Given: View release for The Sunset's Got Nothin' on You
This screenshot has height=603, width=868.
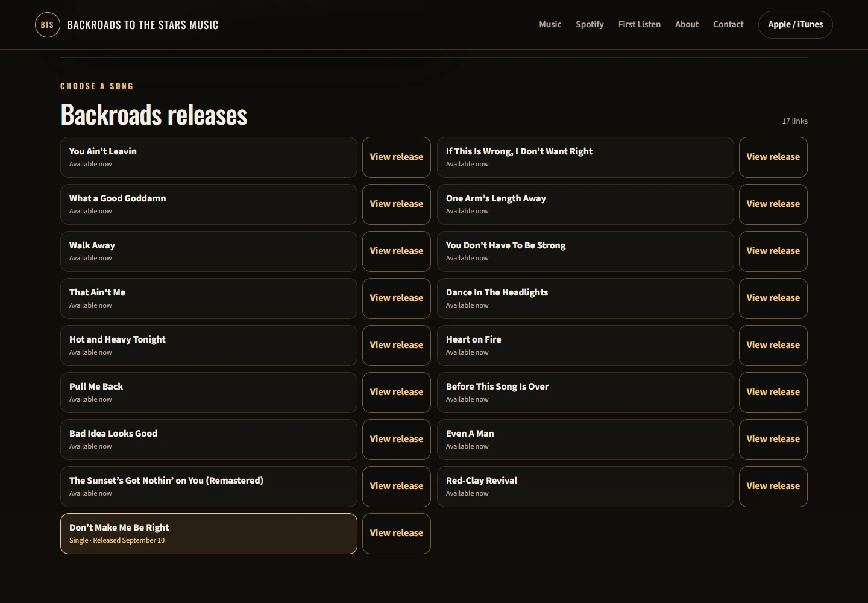Looking at the screenshot, I should tap(397, 487).
